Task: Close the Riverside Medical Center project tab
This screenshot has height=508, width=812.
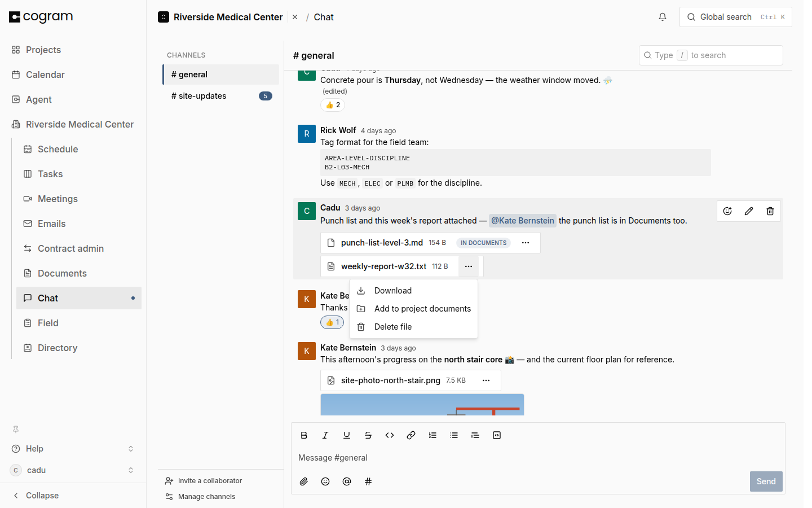Action: pyautogui.click(x=295, y=17)
